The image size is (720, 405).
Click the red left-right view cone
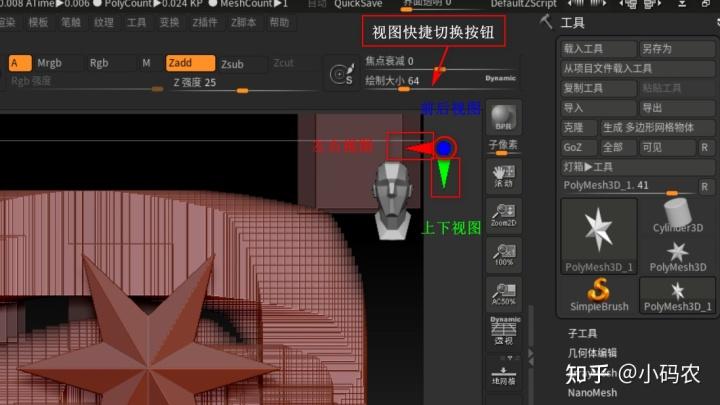pyautogui.click(x=420, y=148)
